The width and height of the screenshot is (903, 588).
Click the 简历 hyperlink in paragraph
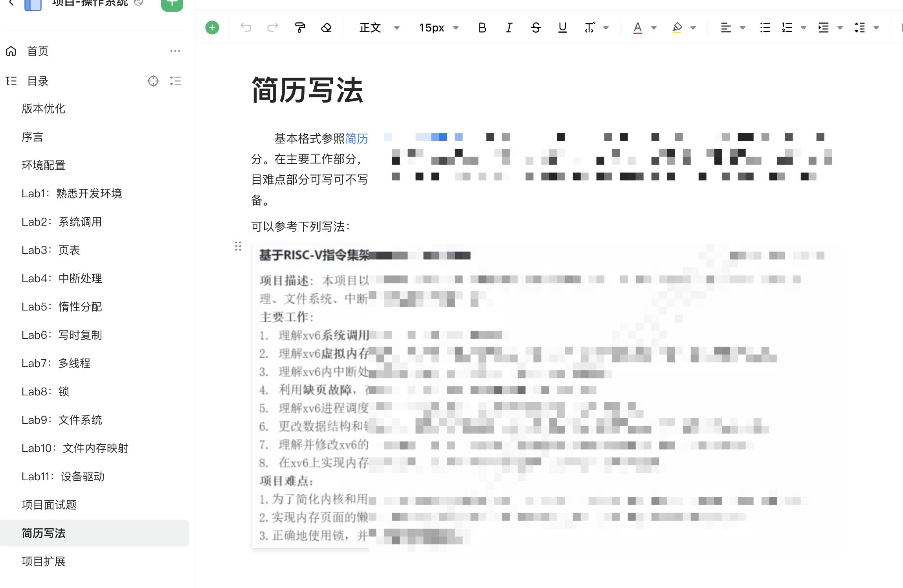pos(356,138)
